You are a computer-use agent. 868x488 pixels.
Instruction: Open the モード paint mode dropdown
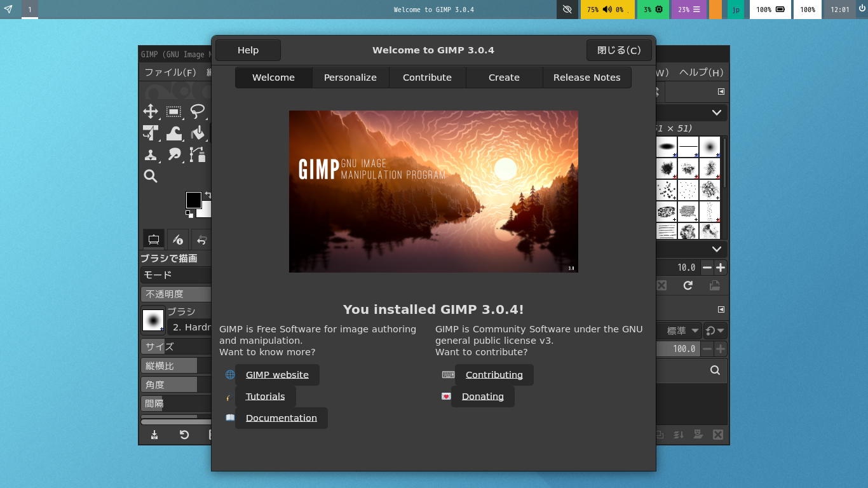176,275
